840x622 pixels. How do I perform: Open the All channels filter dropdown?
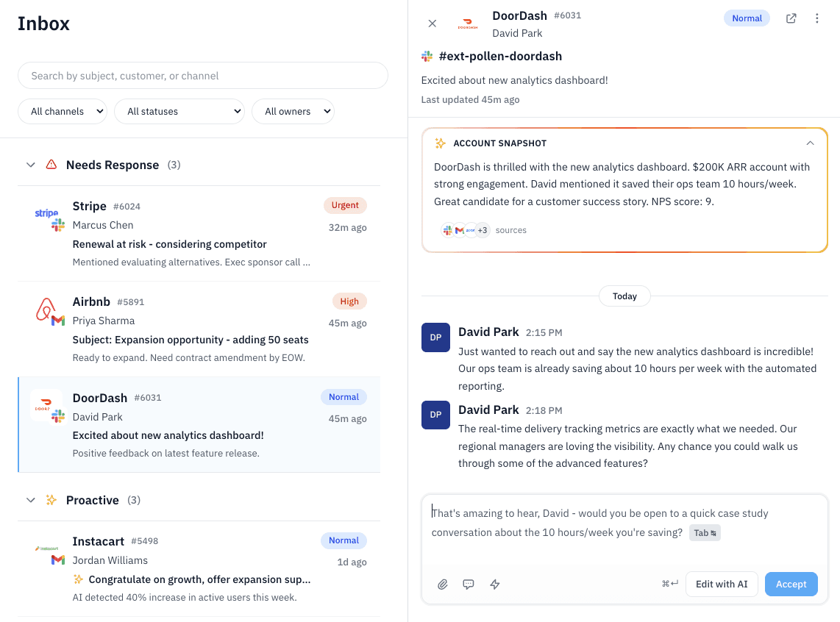(63, 111)
